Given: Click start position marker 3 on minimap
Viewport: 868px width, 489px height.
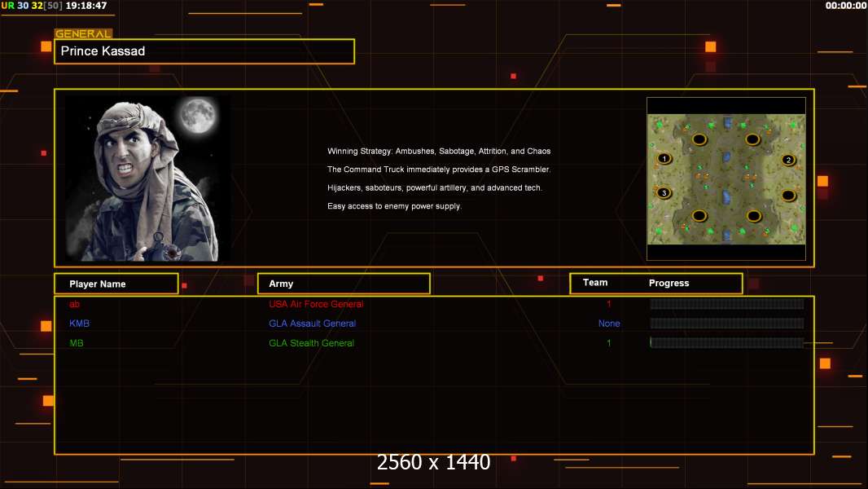Looking at the screenshot, I should (x=664, y=192).
